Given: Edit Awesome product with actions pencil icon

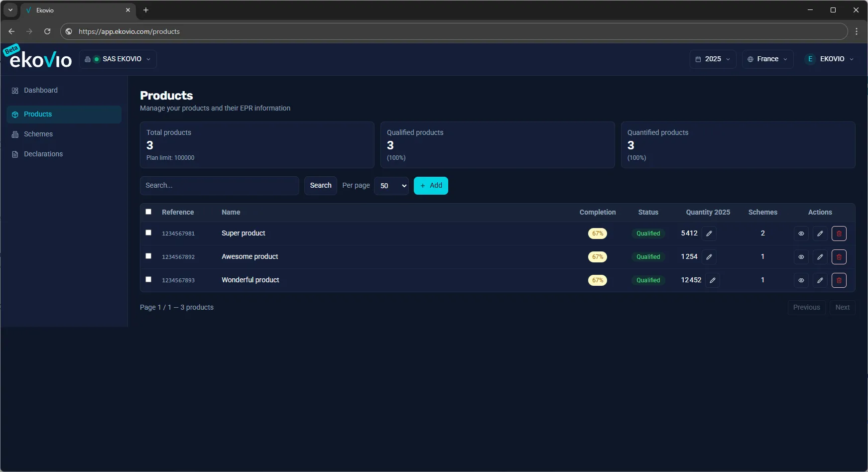Looking at the screenshot, I should (x=820, y=257).
